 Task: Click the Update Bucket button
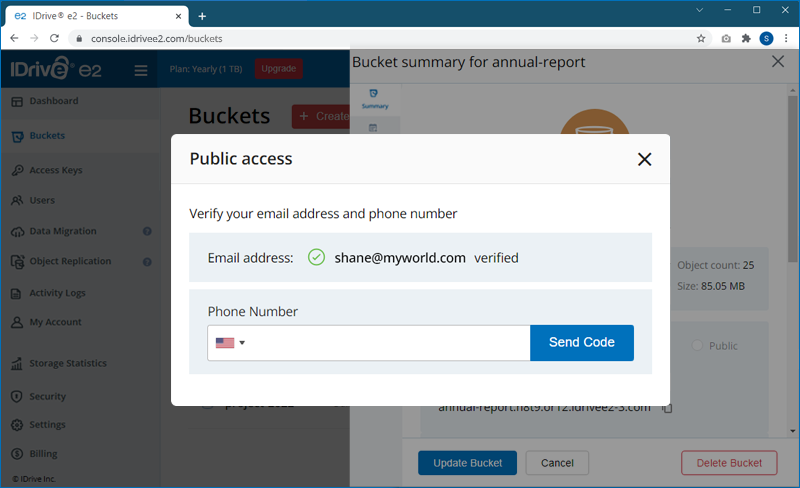[x=467, y=463]
